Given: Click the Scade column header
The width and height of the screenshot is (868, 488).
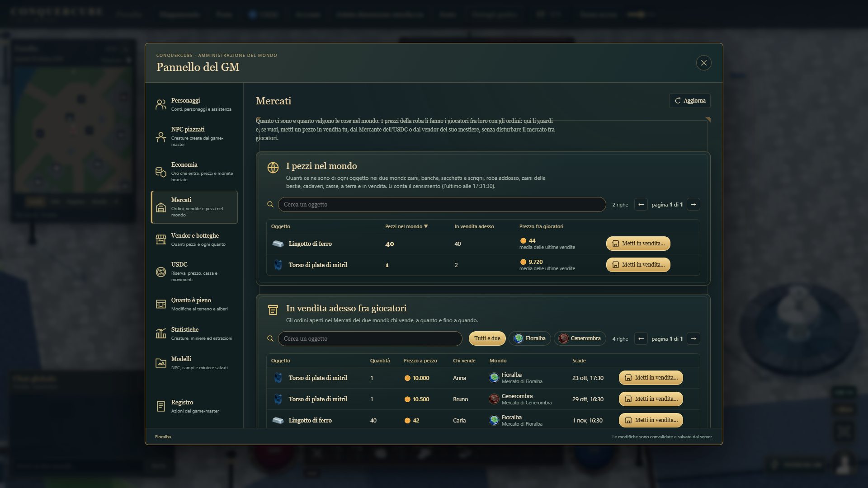Looking at the screenshot, I should pyautogui.click(x=579, y=361).
